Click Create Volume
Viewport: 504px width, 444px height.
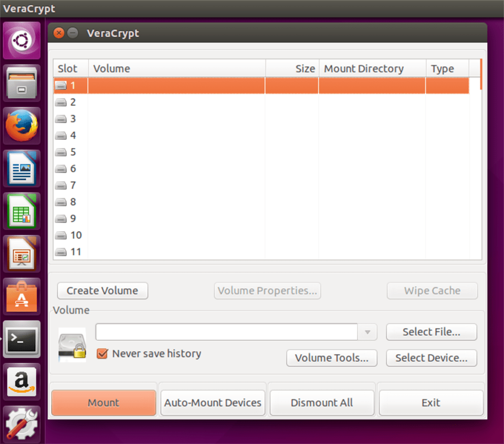point(102,291)
